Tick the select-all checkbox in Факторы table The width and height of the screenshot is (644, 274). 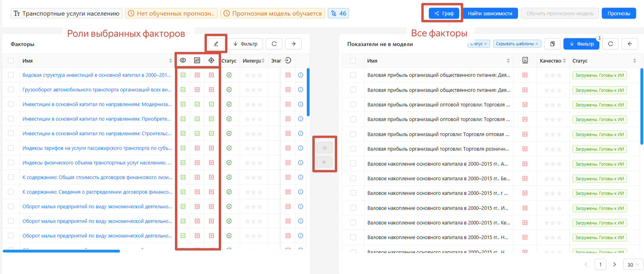pos(11,61)
